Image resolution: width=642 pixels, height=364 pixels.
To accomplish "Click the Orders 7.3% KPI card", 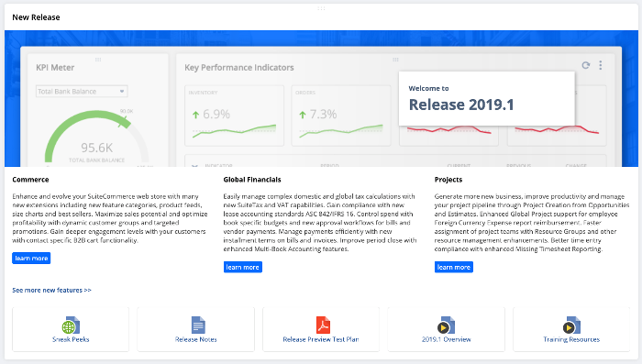I will click(x=341, y=116).
